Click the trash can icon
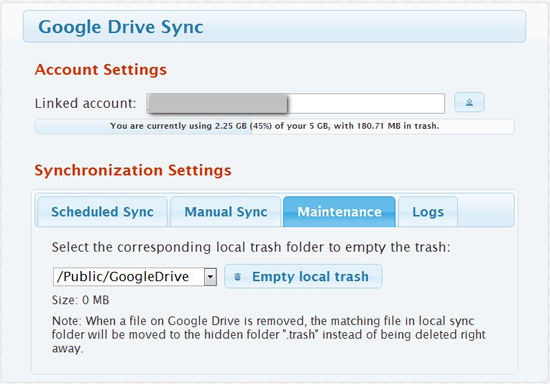 237,277
